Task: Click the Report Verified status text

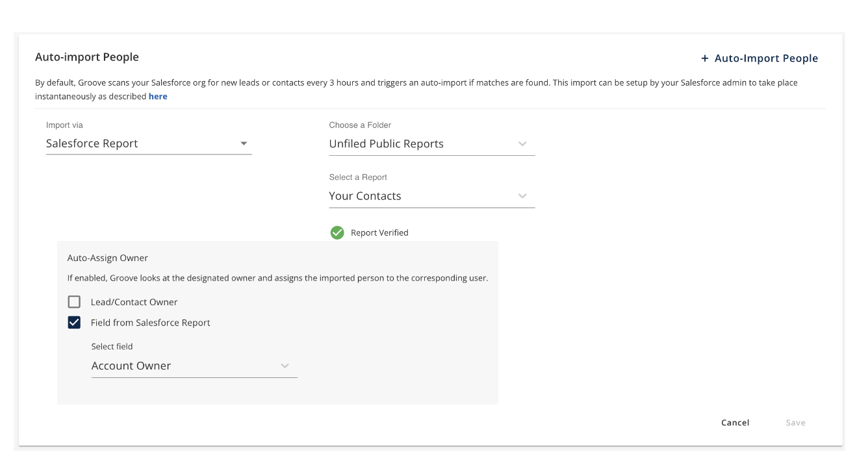Action: coord(379,232)
